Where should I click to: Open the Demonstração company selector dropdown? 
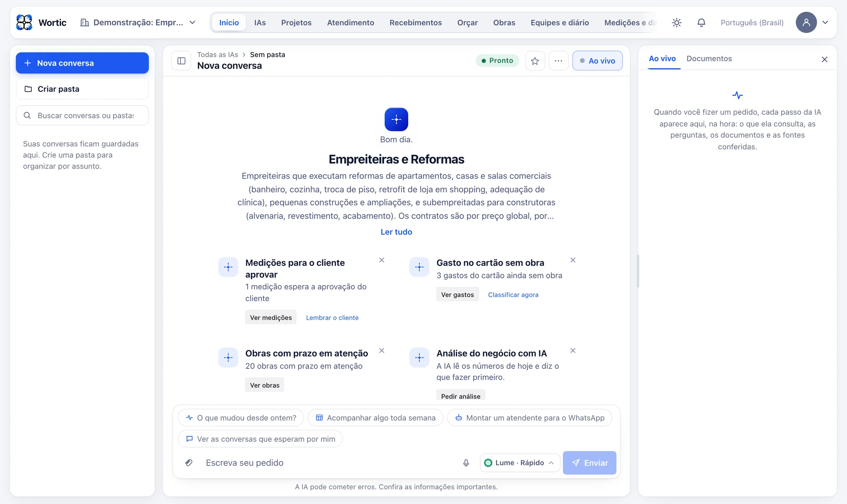[x=138, y=22]
